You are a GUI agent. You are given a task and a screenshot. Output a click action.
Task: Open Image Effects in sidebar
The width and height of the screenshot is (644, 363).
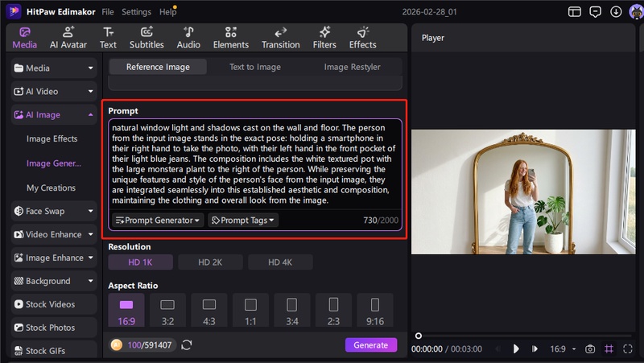[52, 138]
